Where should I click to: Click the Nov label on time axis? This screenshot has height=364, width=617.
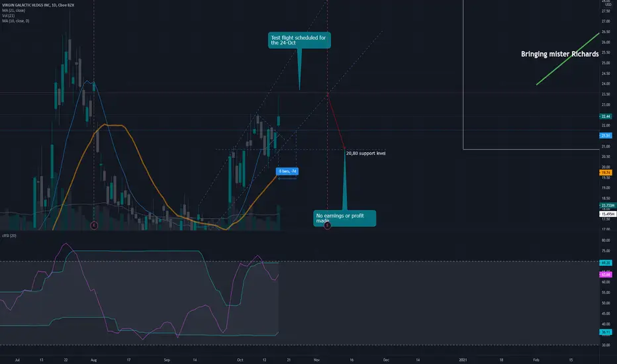pyautogui.click(x=316, y=360)
